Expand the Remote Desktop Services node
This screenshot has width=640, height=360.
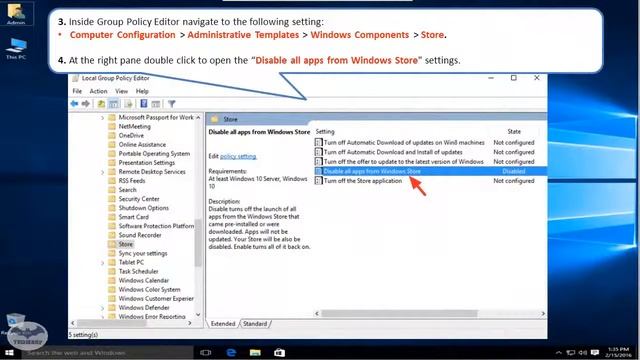pyautogui.click(x=102, y=172)
